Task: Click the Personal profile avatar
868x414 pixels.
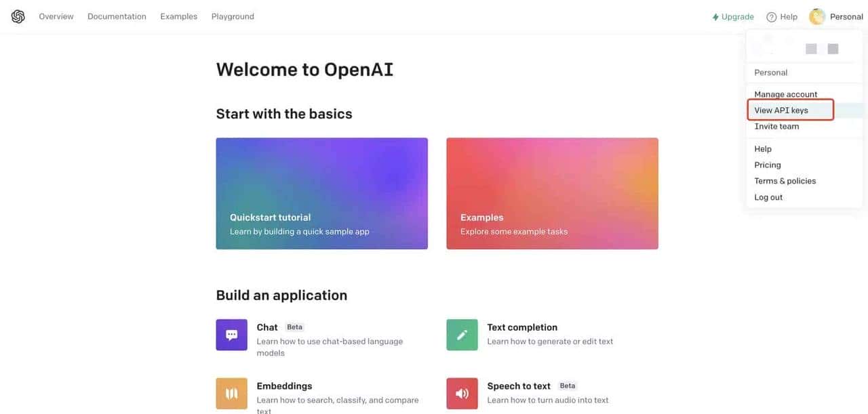Action: tap(817, 16)
